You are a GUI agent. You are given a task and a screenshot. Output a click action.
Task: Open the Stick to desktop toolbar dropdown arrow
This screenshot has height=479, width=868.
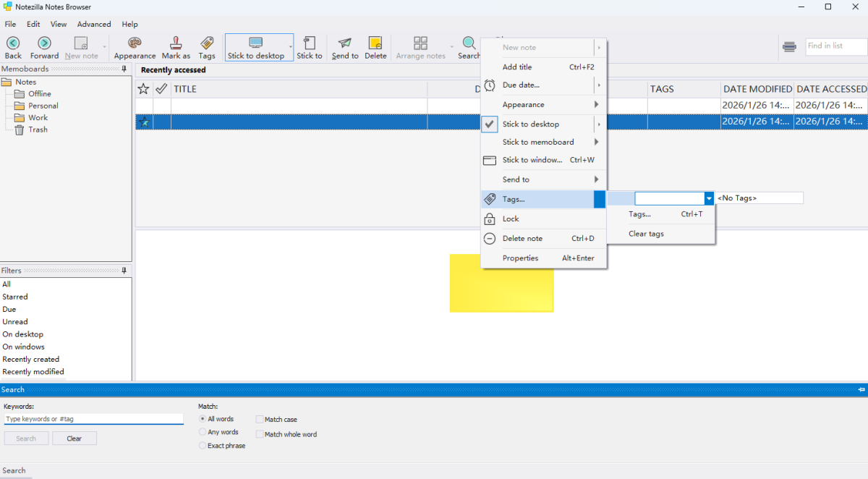pos(291,48)
